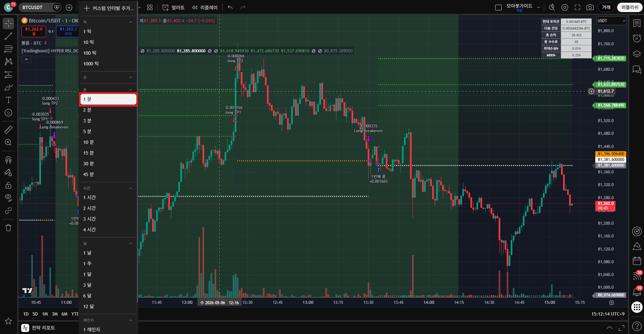This screenshot has width=644, height=334.
Task: Select the ruler measure tool
Action: 8,129
